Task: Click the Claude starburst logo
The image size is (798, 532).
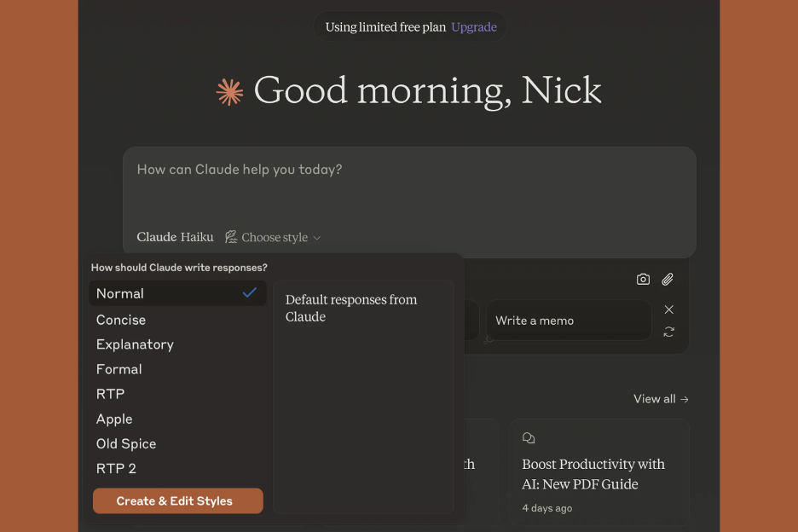Action: click(x=229, y=91)
